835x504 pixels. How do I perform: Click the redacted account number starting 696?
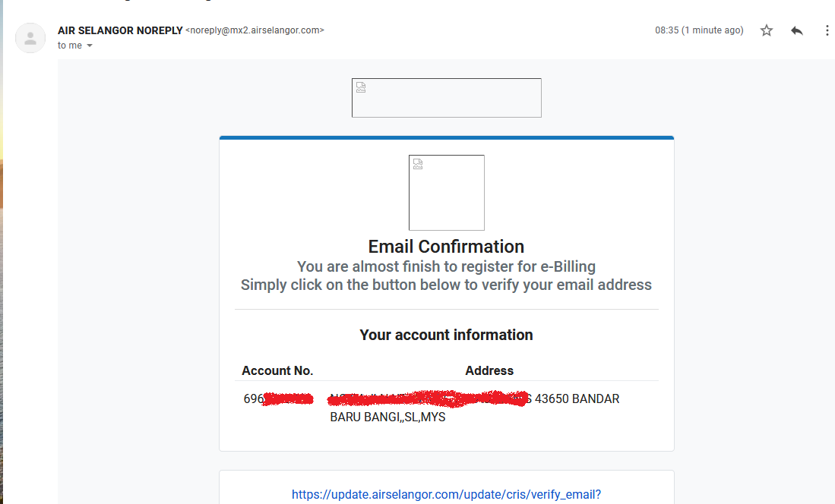click(x=278, y=398)
